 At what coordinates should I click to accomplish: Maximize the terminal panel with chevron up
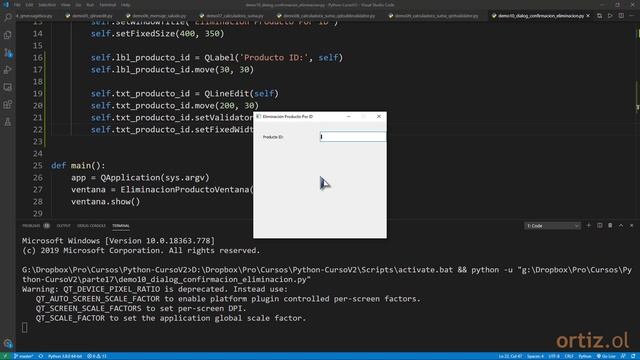(x=621, y=225)
